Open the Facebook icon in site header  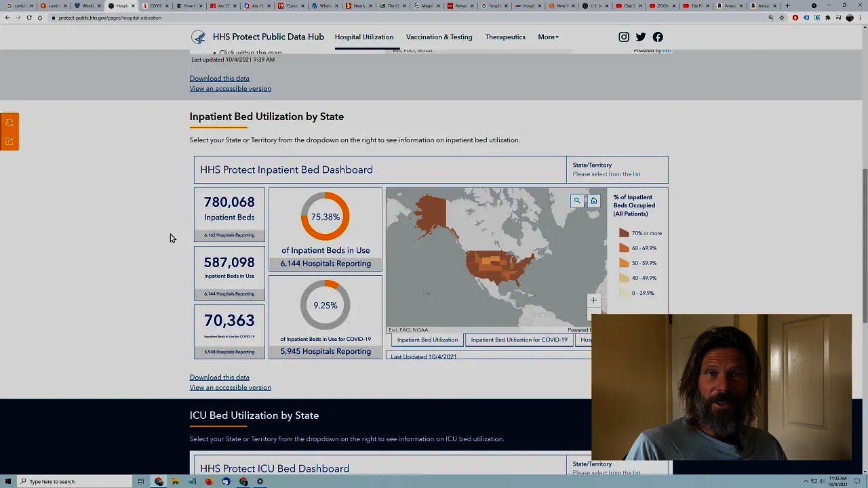click(658, 37)
